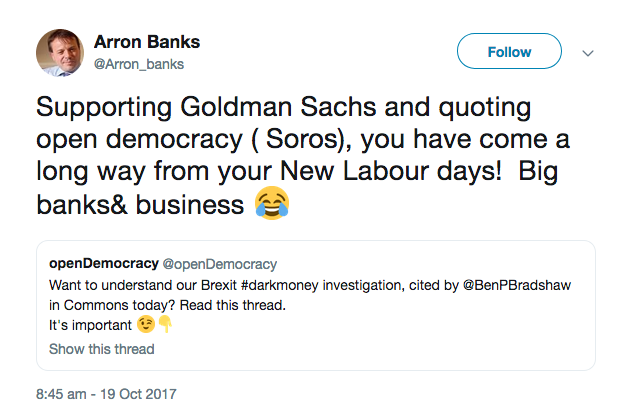Click the openDemocracy display name

[104, 264]
